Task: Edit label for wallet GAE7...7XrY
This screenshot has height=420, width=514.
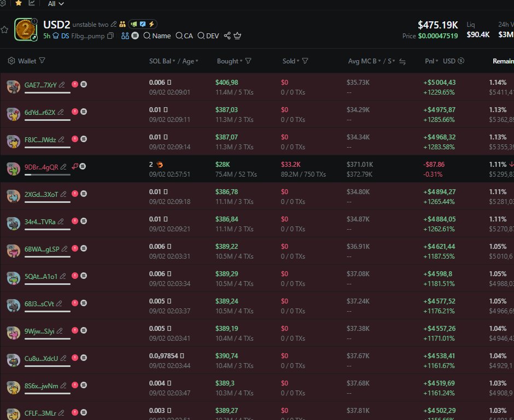Action: tap(62, 85)
